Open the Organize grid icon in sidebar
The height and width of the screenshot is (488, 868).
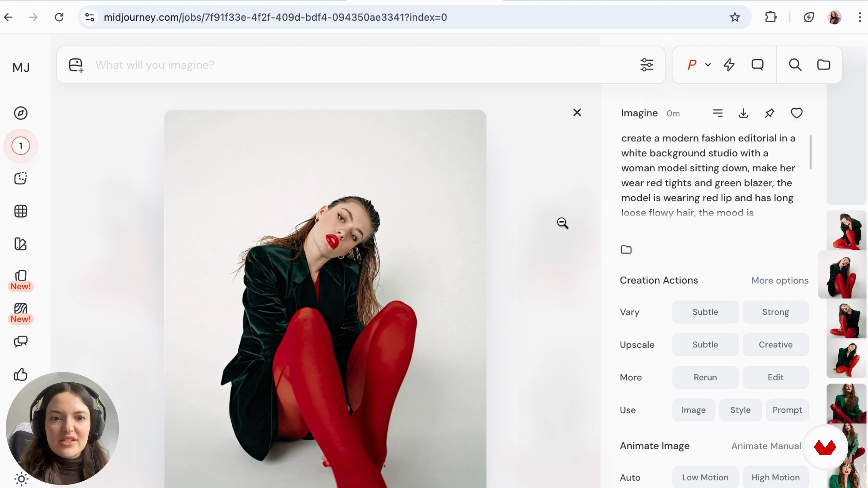[x=21, y=211]
